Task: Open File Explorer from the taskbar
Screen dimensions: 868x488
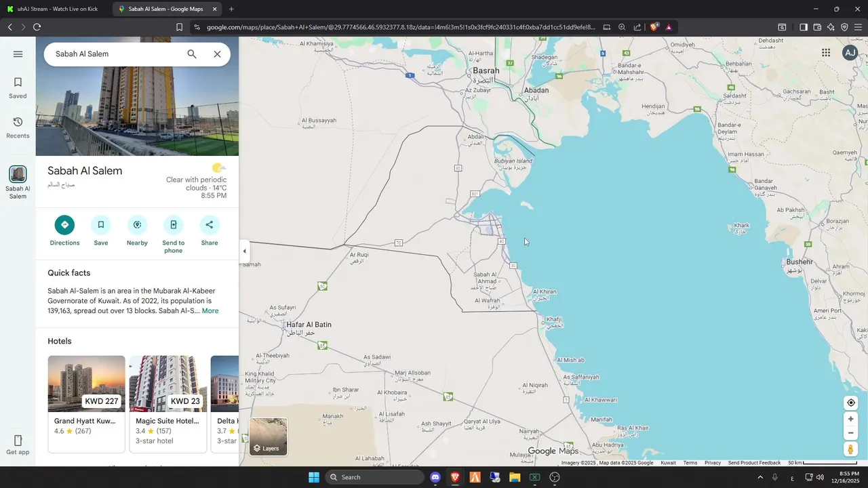Action: [515, 477]
